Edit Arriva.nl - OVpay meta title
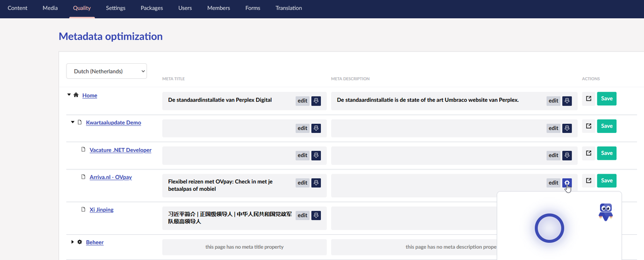This screenshot has height=260, width=644. point(303,183)
